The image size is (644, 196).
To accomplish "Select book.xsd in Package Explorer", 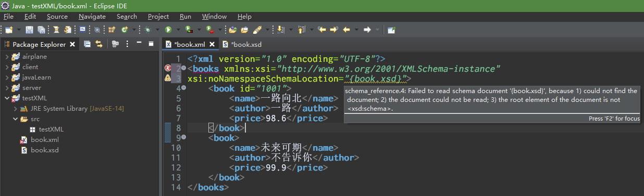I will click(40, 150).
